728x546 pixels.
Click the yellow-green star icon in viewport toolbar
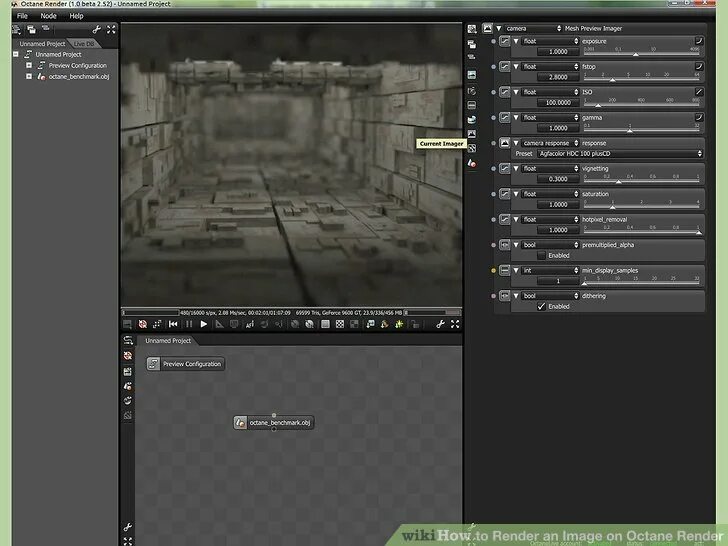pos(399,324)
